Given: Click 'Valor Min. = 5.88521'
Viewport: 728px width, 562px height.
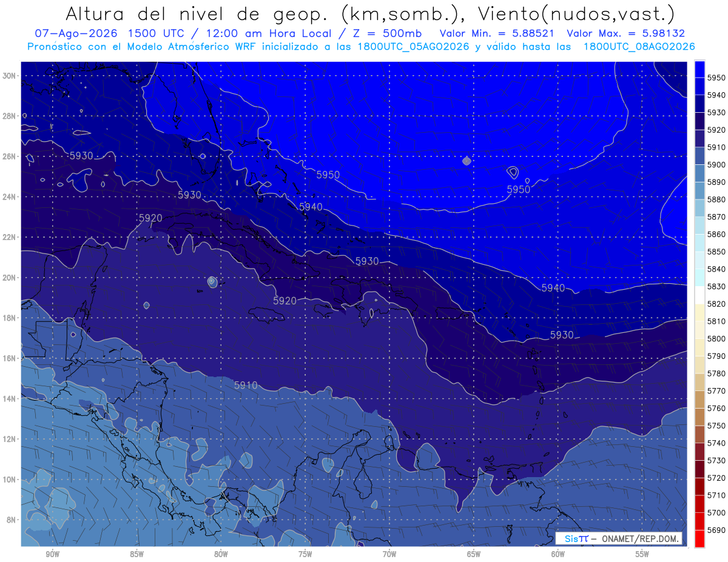Looking at the screenshot, I should [x=497, y=33].
